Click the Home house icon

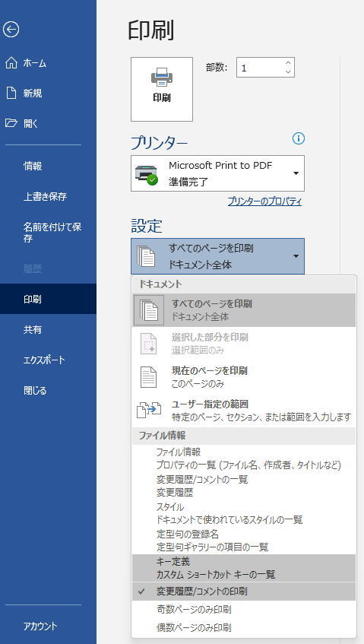click(x=11, y=63)
